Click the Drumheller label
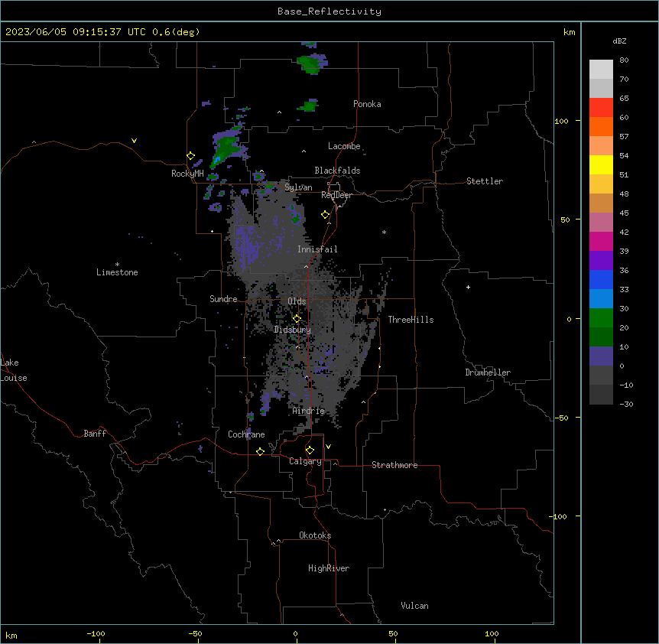This screenshot has height=644, width=659. point(488,372)
